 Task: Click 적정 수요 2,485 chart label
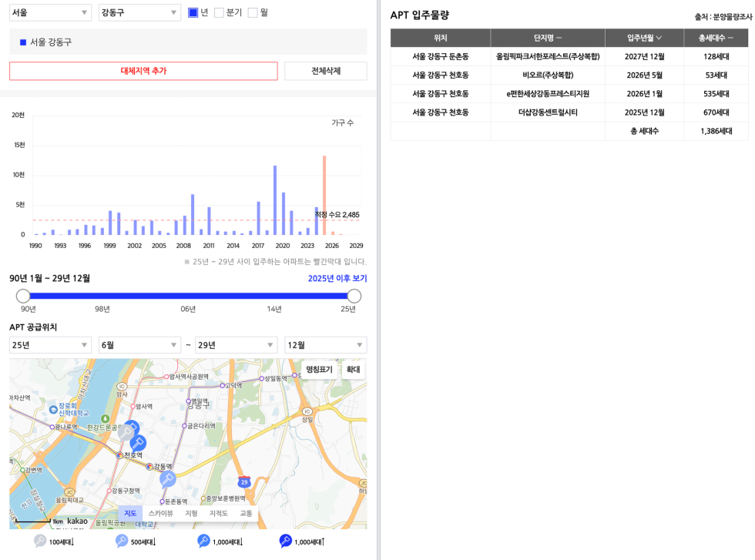337,215
